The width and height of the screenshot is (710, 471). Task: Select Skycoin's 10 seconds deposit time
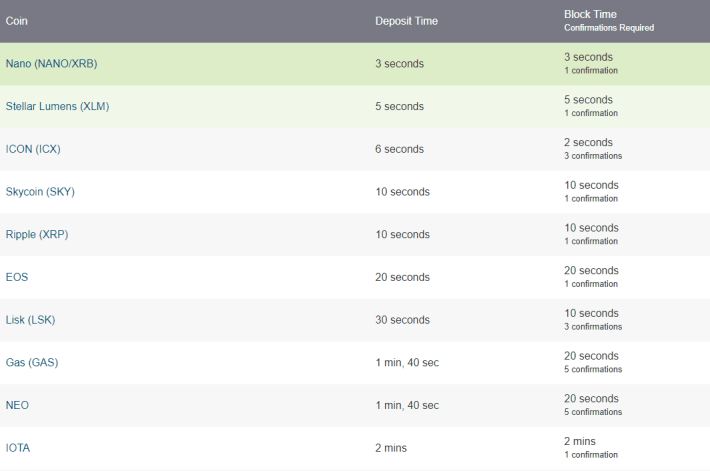pyautogui.click(x=402, y=192)
